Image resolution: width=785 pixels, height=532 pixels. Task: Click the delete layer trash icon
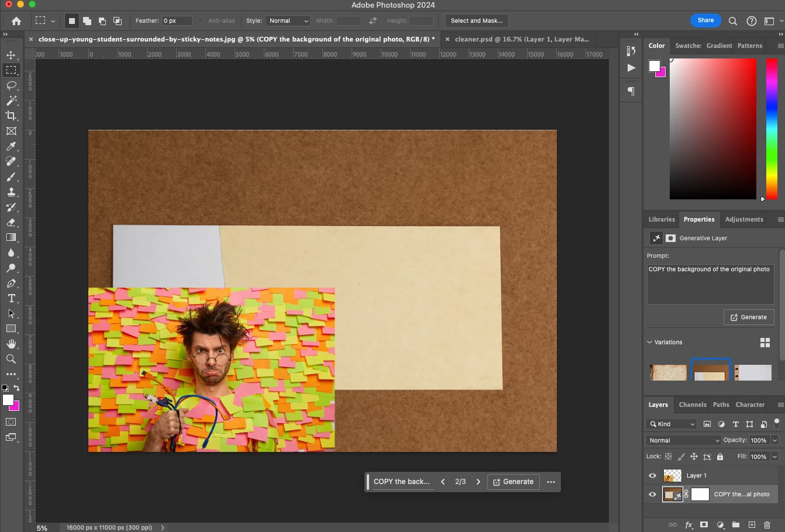(767, 525)
